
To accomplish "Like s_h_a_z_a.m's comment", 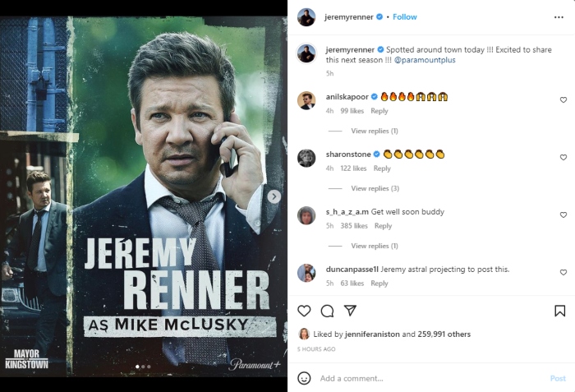I will [x=563, y=215].
